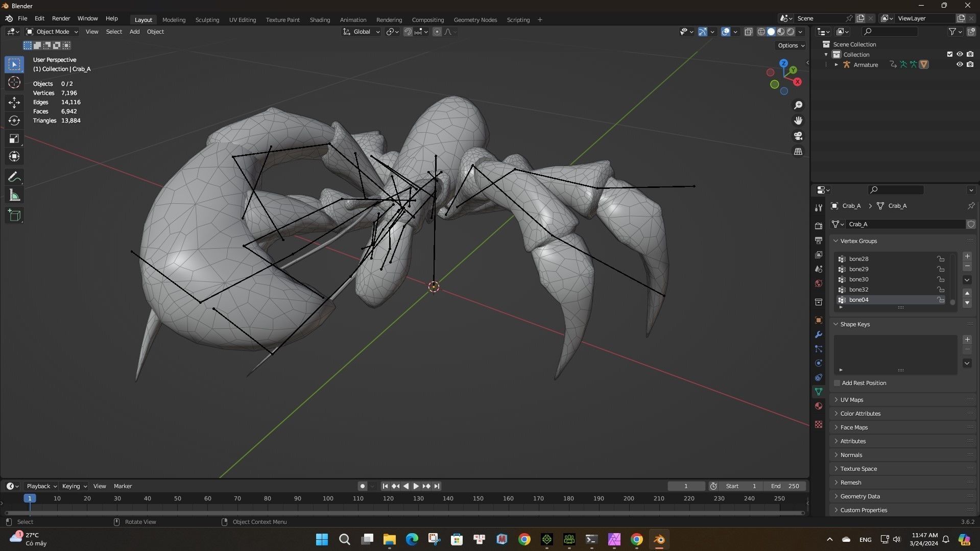Open the Output properties tab
Viewport: 980px width, 551px height.
click(819, 240)
